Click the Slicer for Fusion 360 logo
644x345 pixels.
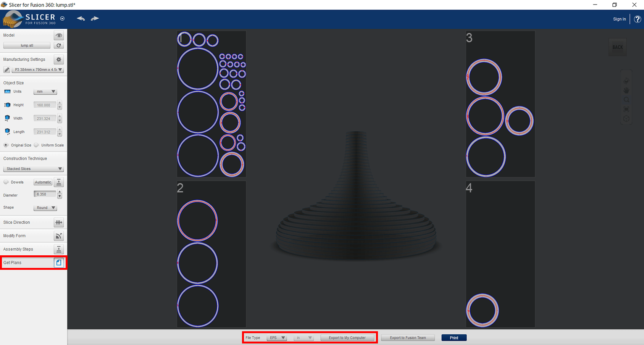(29, 19)
